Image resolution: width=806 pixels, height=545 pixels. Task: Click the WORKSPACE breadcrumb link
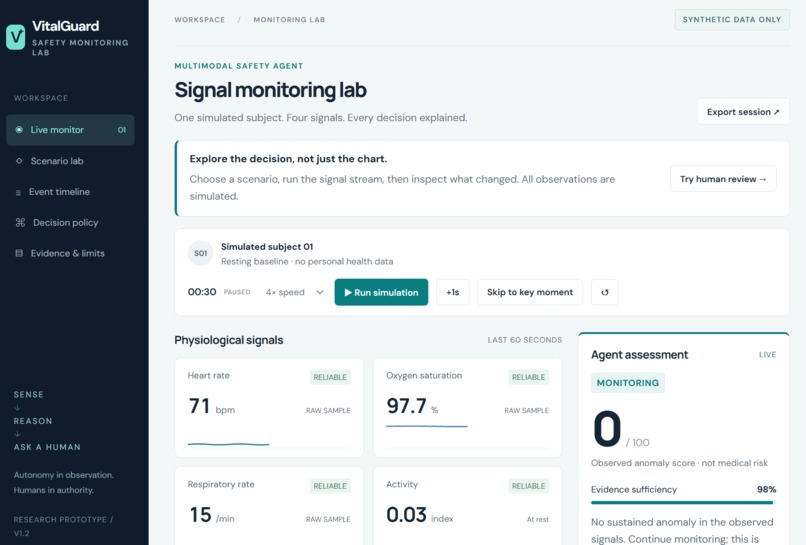[x=199, y=20]
